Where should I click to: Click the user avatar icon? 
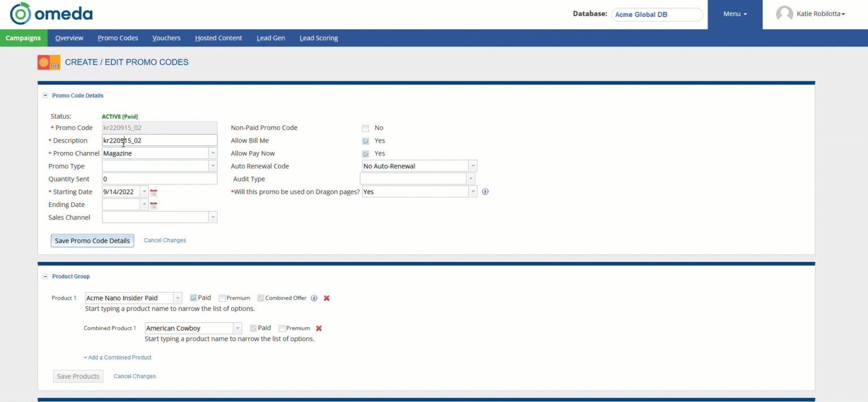784,14
